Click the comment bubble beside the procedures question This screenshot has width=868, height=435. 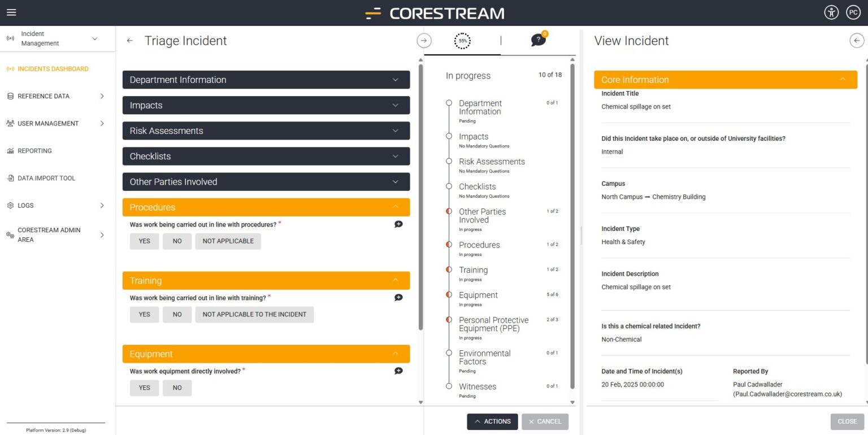(398, 224)
